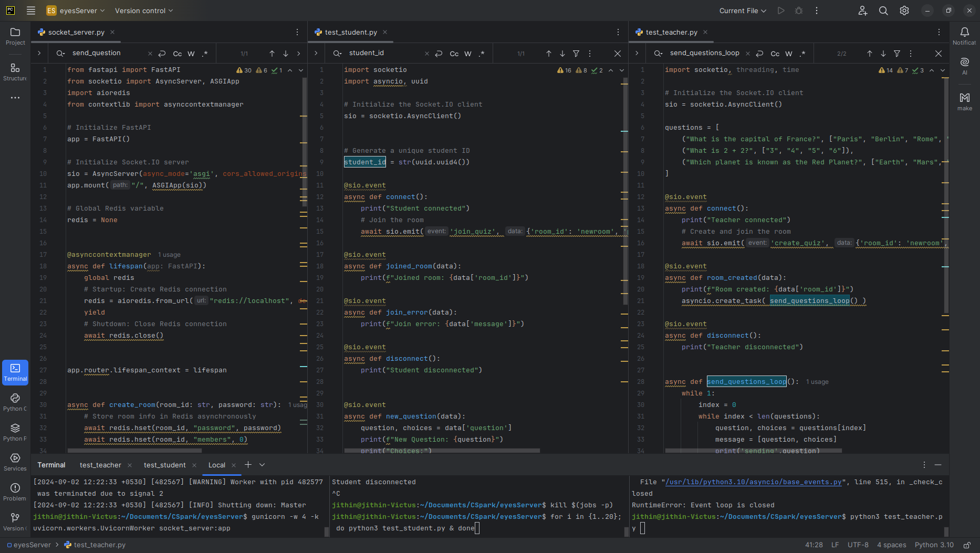Switch to the test_teacher terminal tab
The image size is (980, 553).
coord(100,465)
